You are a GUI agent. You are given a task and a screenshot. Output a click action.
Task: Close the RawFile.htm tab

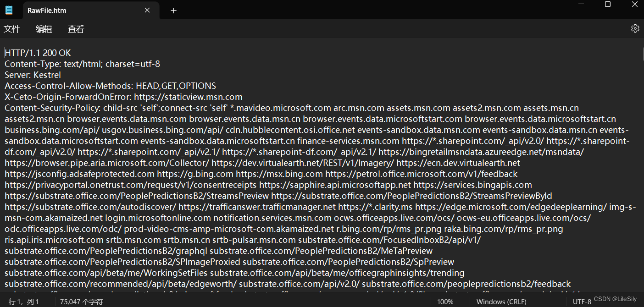[x=147, y=10]
